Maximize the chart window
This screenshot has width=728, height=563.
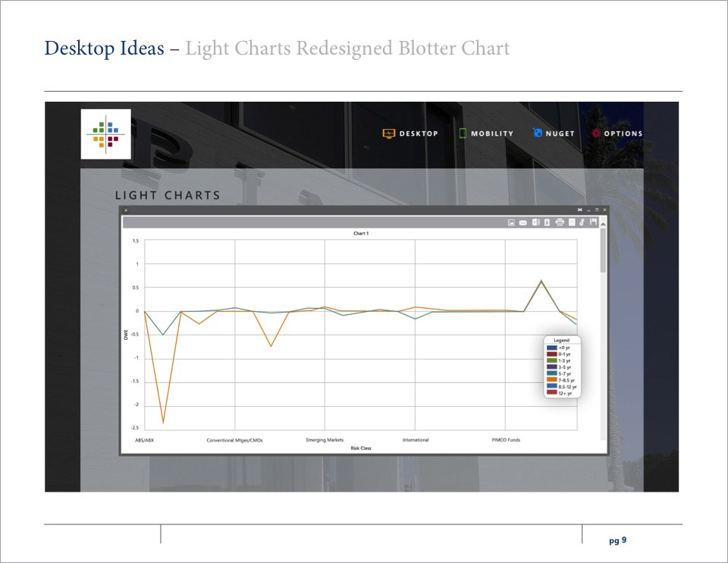coord(597,209)
